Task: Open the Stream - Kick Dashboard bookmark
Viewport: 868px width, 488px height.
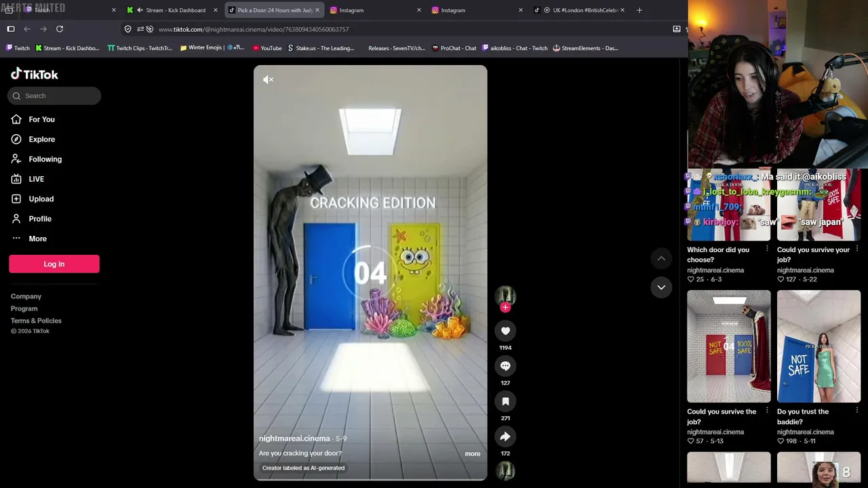Action: pyautogui.click(x=67, y=48)
